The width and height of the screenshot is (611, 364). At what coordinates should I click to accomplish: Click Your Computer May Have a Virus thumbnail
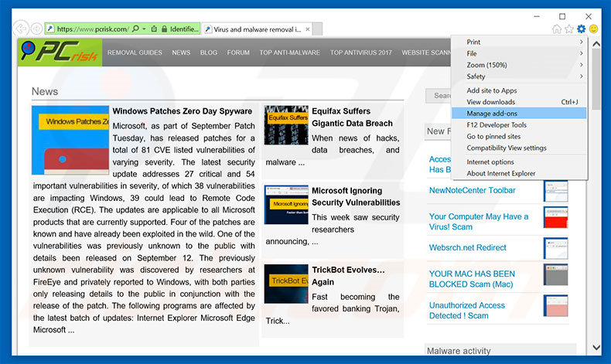[555, 217]
